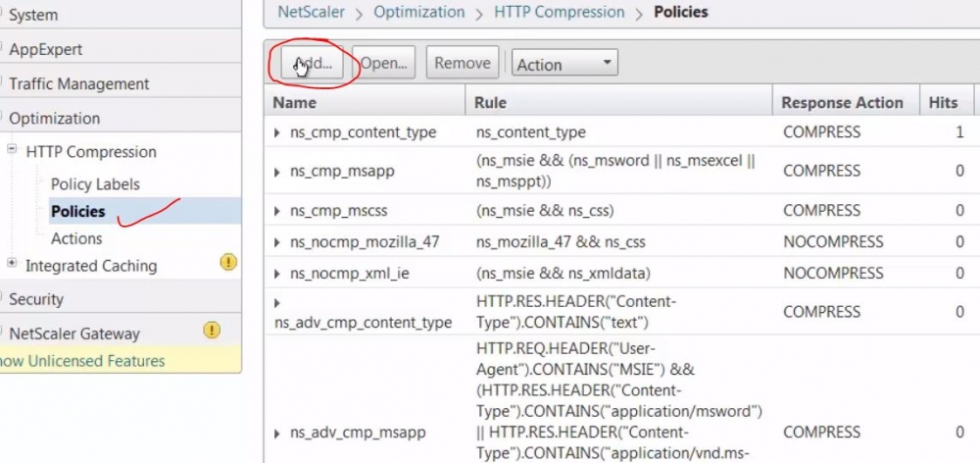980x463 pixels.
Task: Open the Action dropdown
Action: coord(564,63)
